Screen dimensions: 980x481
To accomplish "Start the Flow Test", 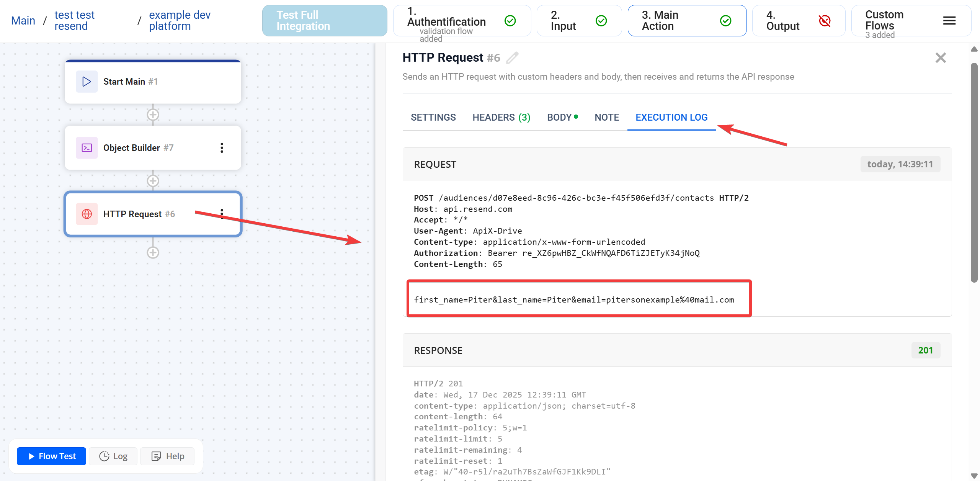I will point(51,456).
